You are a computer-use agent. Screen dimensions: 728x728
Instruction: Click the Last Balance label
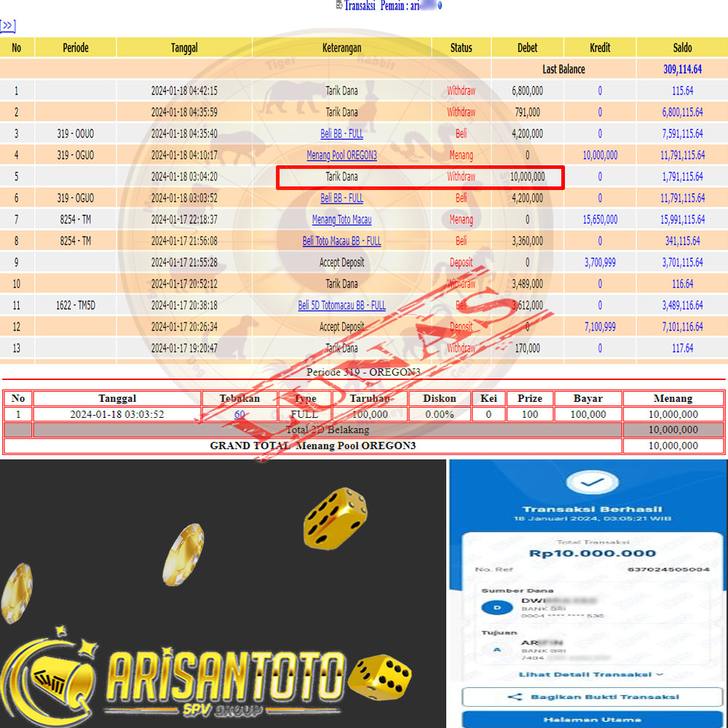(x=563, y=69)
